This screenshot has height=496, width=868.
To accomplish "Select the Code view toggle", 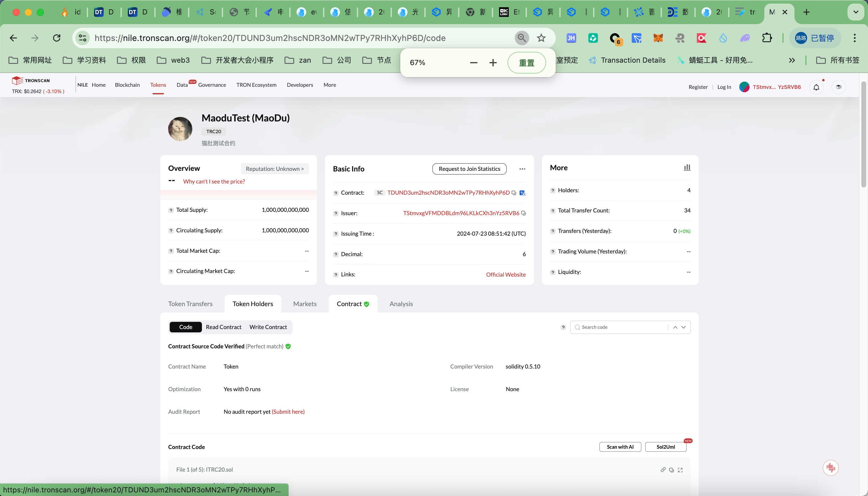I will point(186,327).
